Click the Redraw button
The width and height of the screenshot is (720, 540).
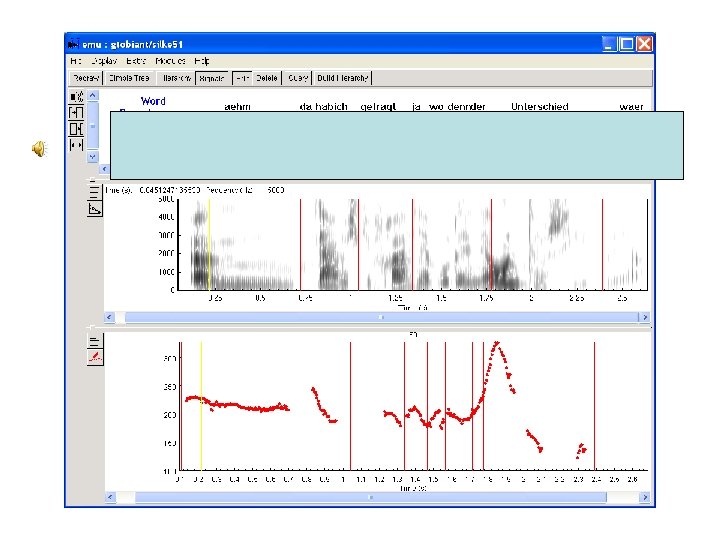(x=86, y=78)
